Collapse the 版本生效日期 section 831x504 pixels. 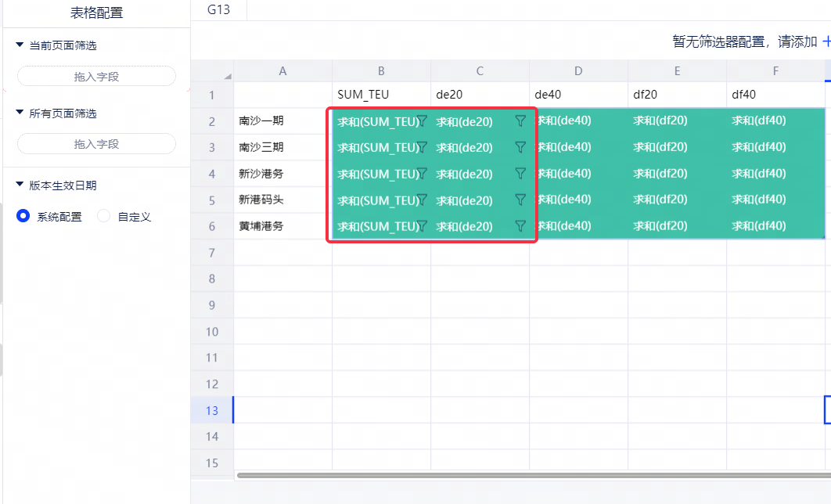[x=20, y=185]
